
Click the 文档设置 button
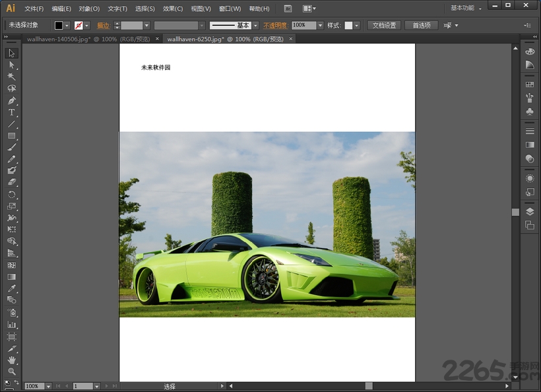point(384,25)
